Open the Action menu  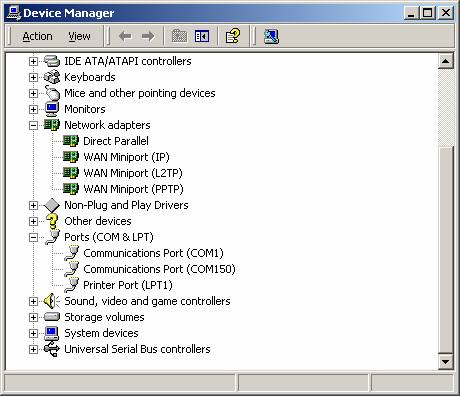(x=37, y=36)
